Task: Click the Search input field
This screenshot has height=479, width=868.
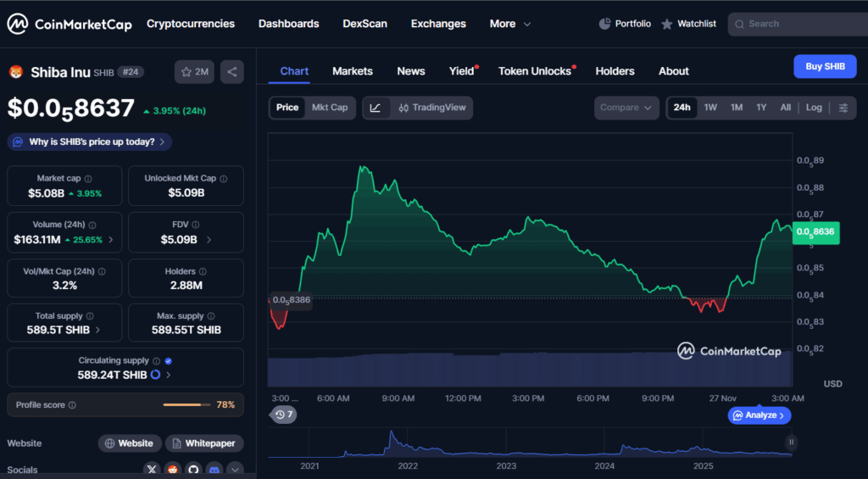Action: pos(801,24)
